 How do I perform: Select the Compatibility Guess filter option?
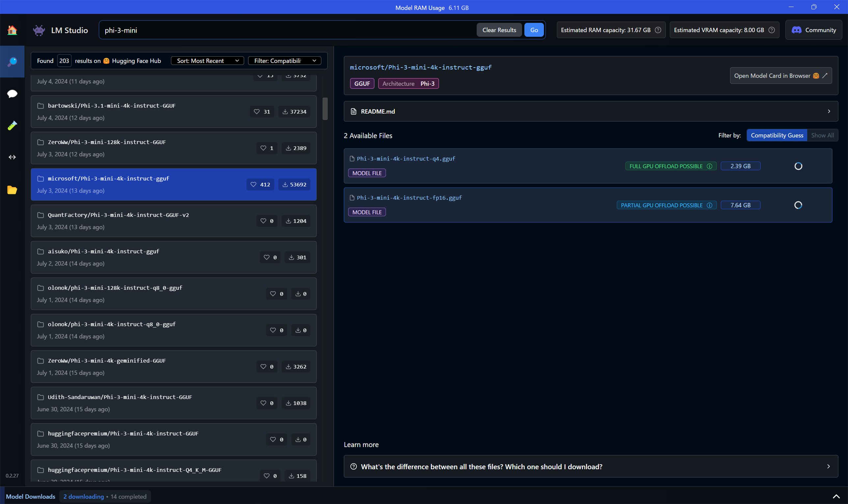coord(777,135)
